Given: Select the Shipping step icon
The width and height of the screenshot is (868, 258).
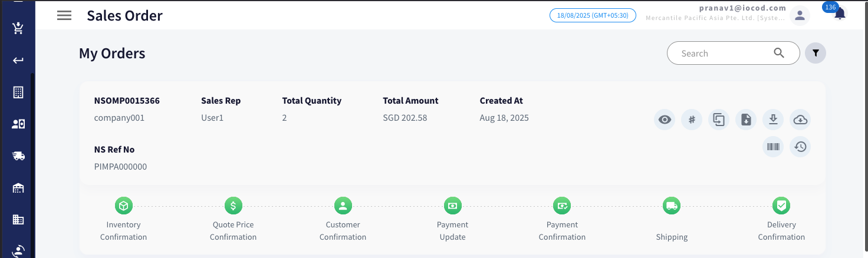Looking at the screenshot, I should [x=672, y=206].
